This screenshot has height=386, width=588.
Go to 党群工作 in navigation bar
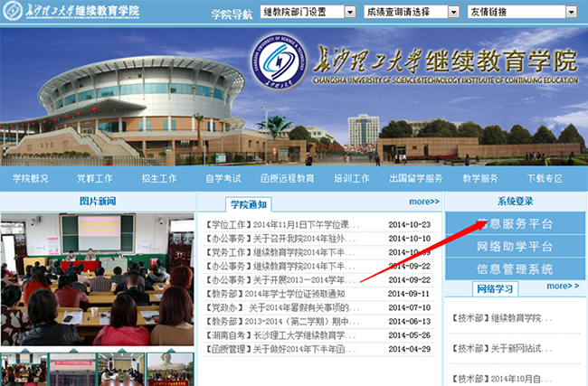click(94, 179)
